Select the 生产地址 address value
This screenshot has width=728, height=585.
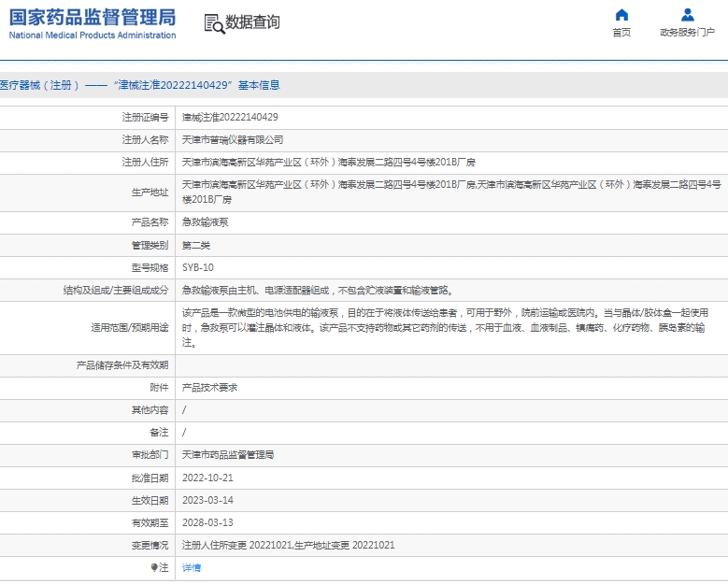pyautogui.click(x=451, y=193)
